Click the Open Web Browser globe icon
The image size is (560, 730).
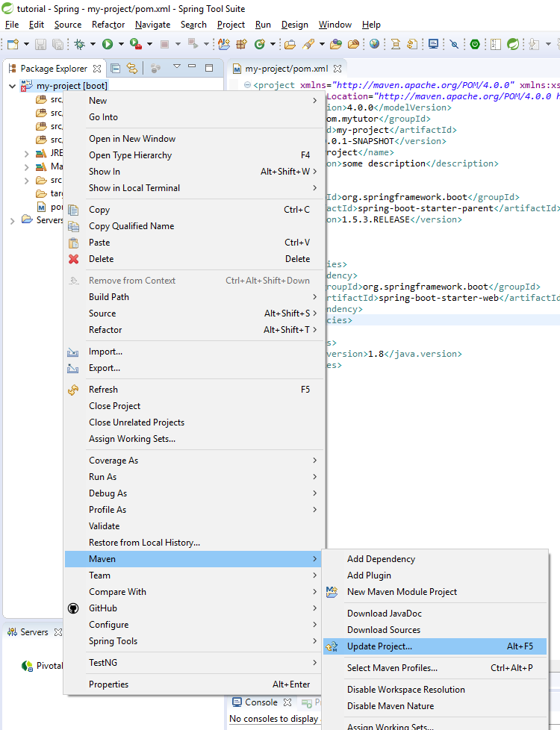point(375,44)
